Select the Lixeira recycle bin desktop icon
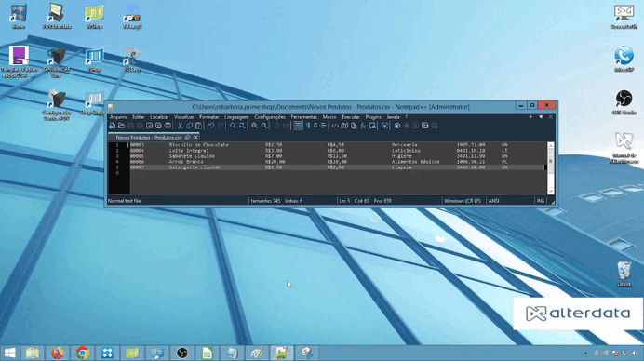The height and width of the screenshot is (361, 644). [624, 274]
